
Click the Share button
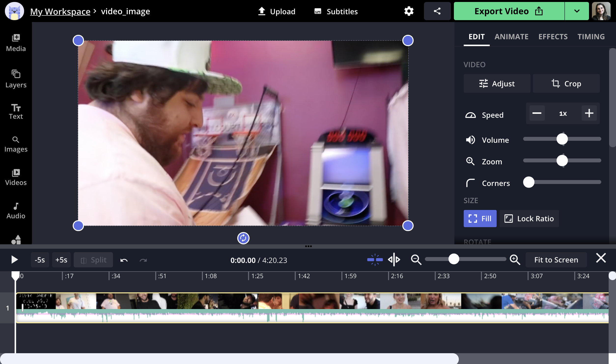pos(437,11)
